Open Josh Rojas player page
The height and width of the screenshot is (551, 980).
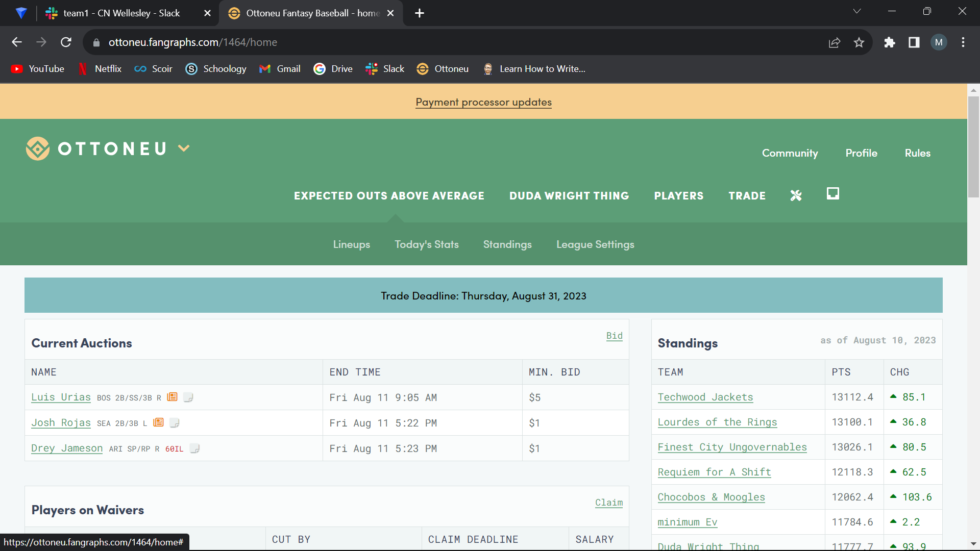click(x=61, y=422)
